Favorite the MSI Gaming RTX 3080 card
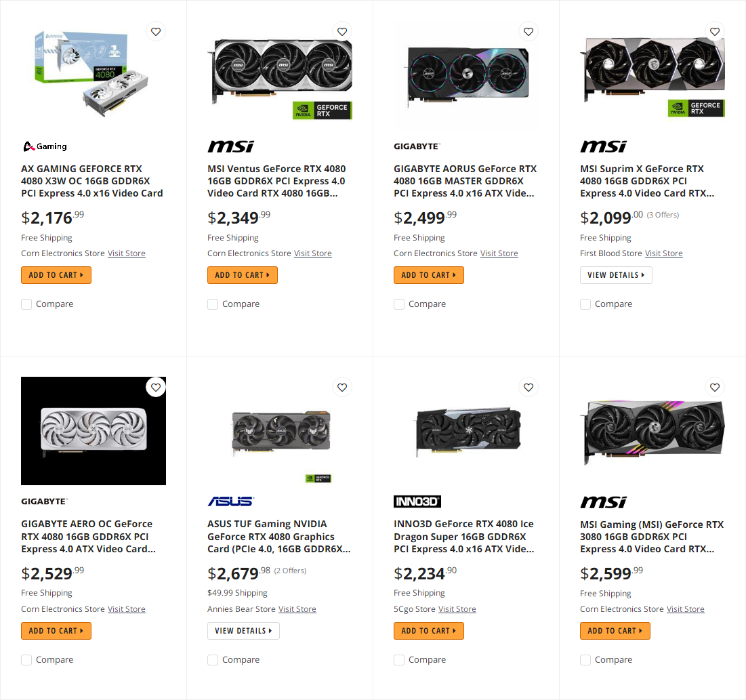746x700 pixels. click(x=715, y=387)
